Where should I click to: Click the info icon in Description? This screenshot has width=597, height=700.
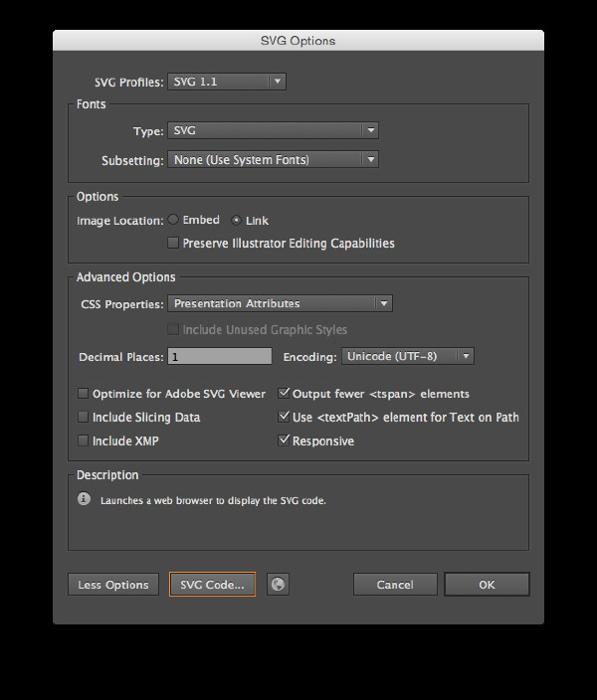click(84, 499)
